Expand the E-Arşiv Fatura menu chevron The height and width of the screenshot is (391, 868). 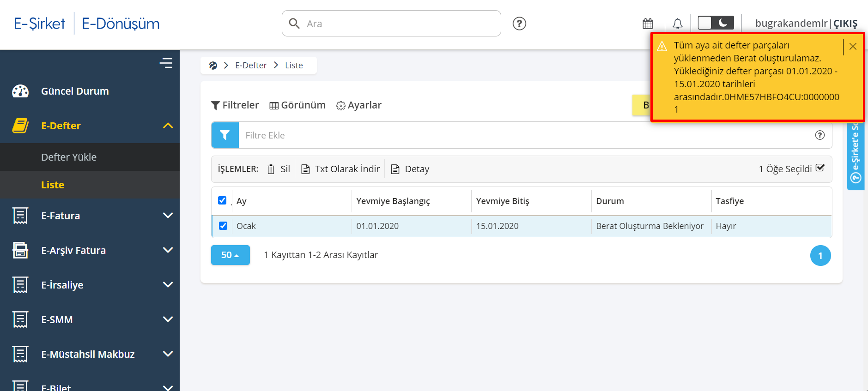coord(168,250)
